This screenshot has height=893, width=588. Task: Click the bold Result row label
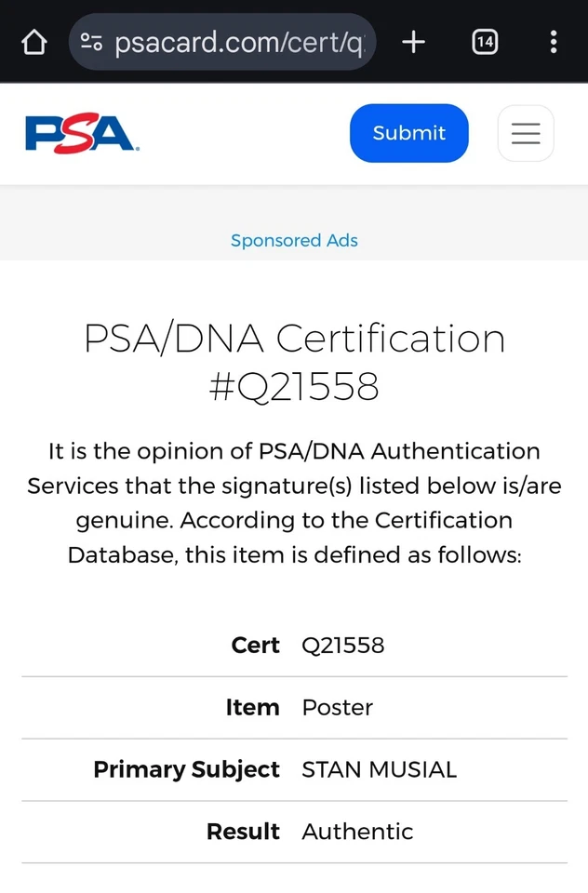coord(243,832)
